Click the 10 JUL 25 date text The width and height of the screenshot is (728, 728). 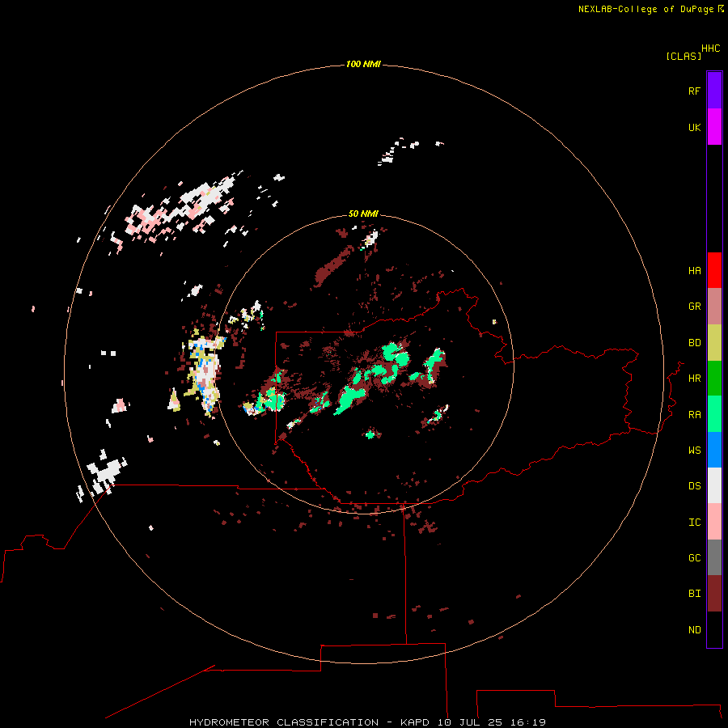470,722
